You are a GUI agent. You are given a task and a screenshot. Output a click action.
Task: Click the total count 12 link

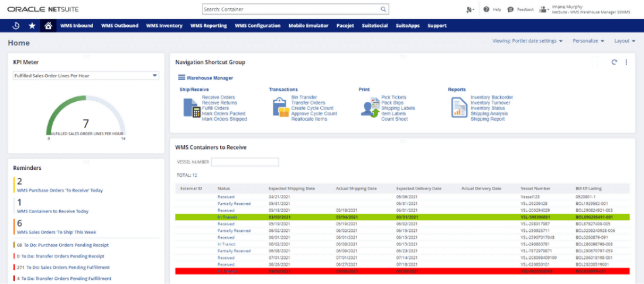pos(195,175)
